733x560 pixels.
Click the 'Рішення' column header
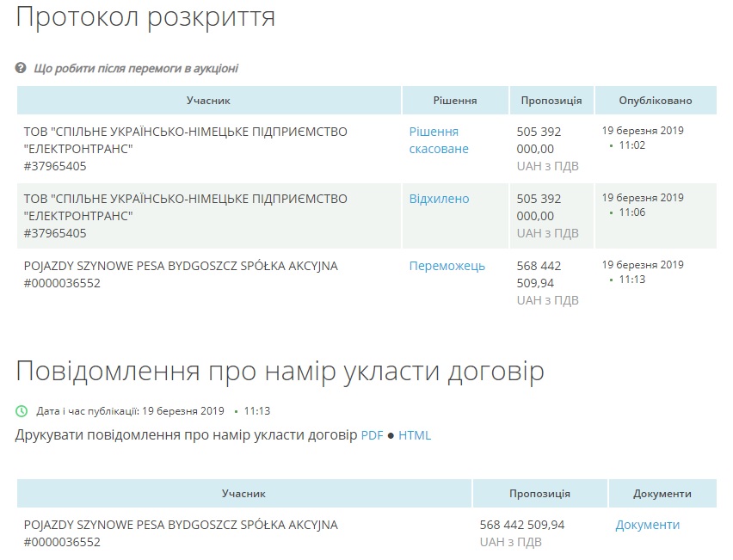(x=455, y=101)
